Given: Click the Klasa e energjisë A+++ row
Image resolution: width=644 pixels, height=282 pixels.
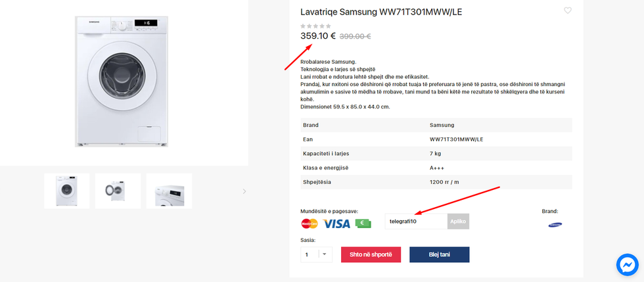Looking at the screenshot, I should pyautogui.click(x=436, y=168).
